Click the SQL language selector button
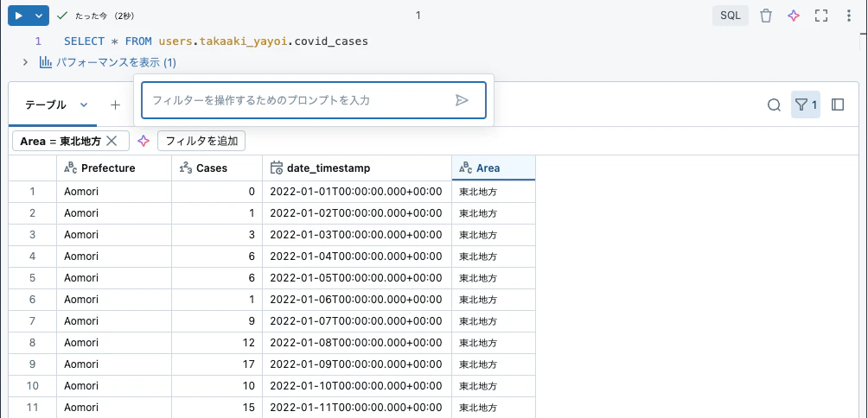 click(731, 16)
